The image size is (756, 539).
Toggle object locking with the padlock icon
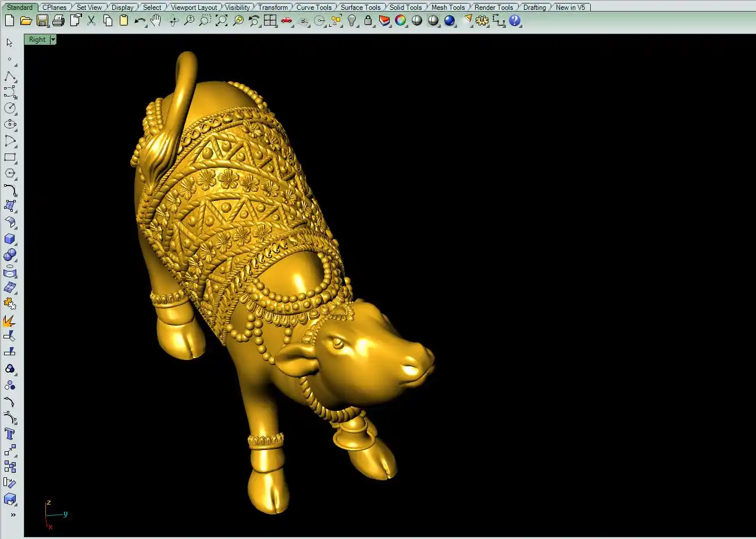pos(368,21)
